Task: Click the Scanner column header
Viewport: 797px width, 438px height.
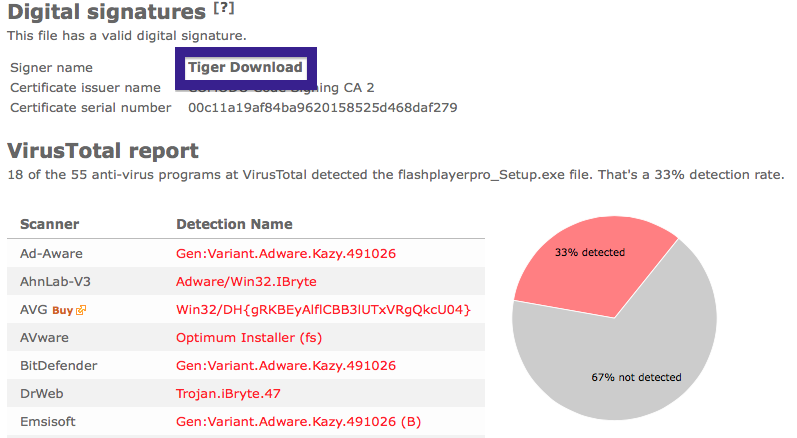Action: tap(49, 224)
